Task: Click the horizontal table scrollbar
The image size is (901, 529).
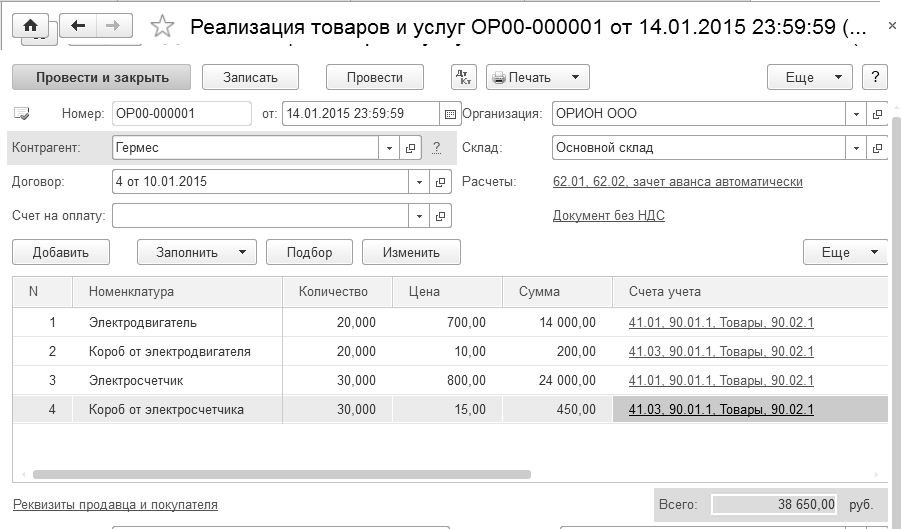Action: pos(282,474)
